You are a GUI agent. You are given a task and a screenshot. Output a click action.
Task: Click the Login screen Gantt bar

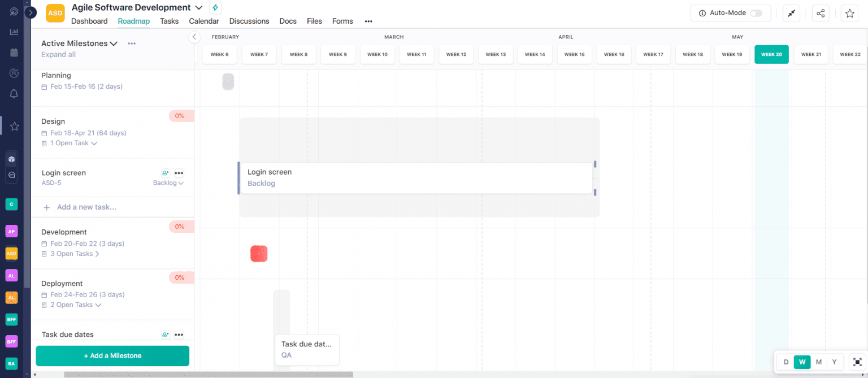point(416,178)
